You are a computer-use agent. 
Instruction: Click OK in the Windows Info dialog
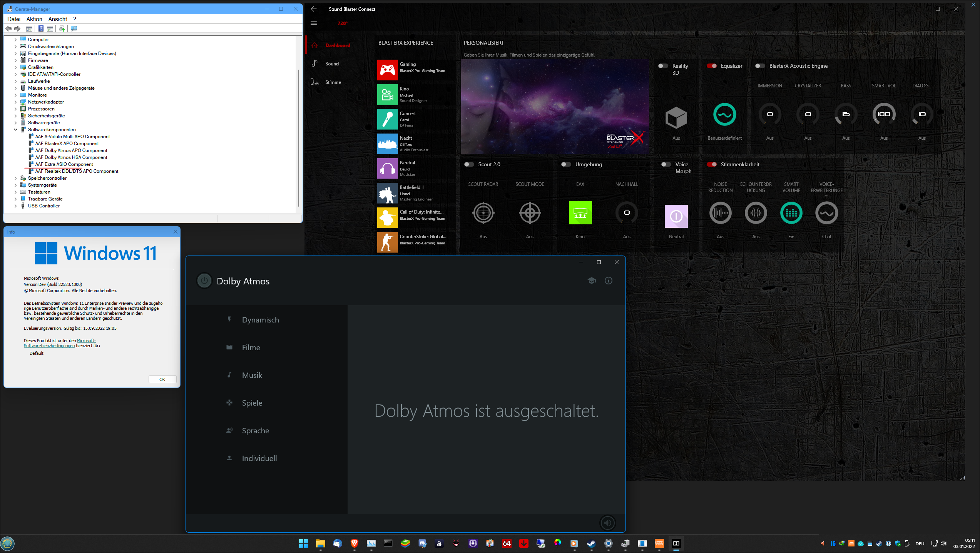click(162, 379)
